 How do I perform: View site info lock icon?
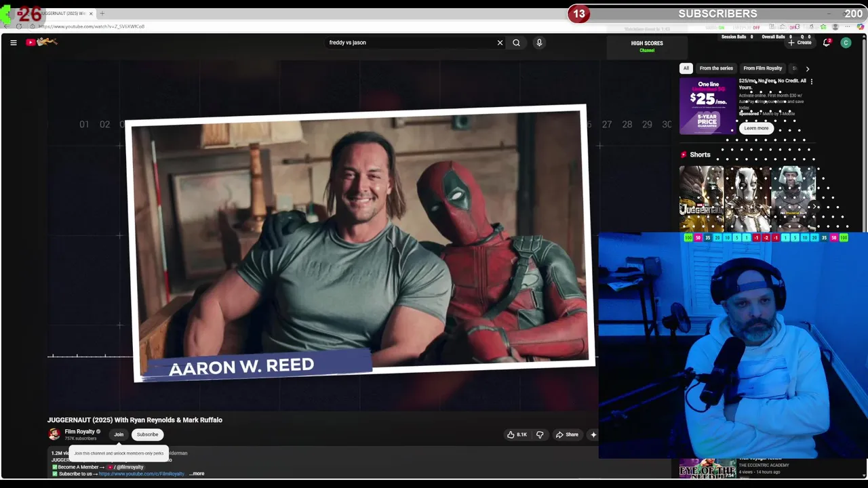[x=33, y=26]
